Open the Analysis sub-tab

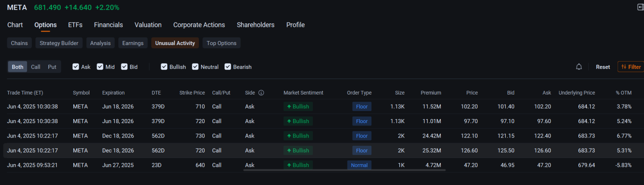coord(100,43)
